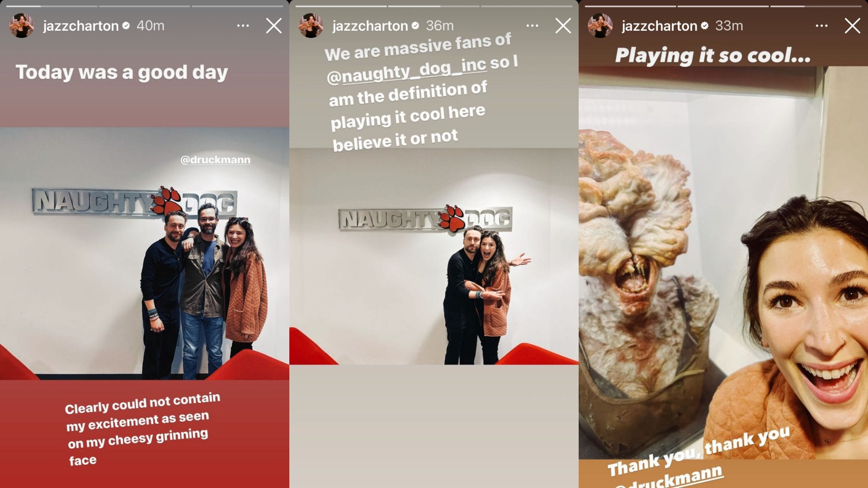
Task: Close the 33m story panel
Action: click(x=852, y=26)
